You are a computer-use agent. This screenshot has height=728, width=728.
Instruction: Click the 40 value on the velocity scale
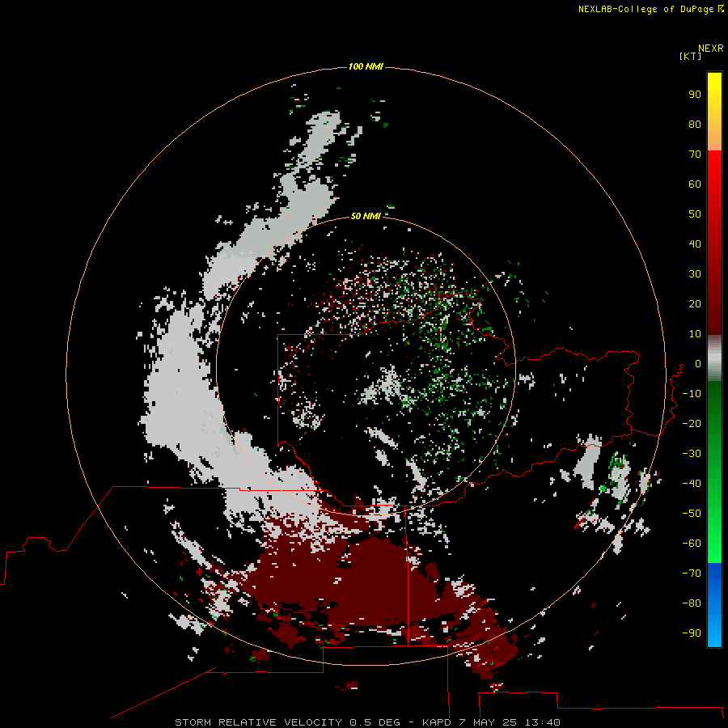click(x=695, y=244)
